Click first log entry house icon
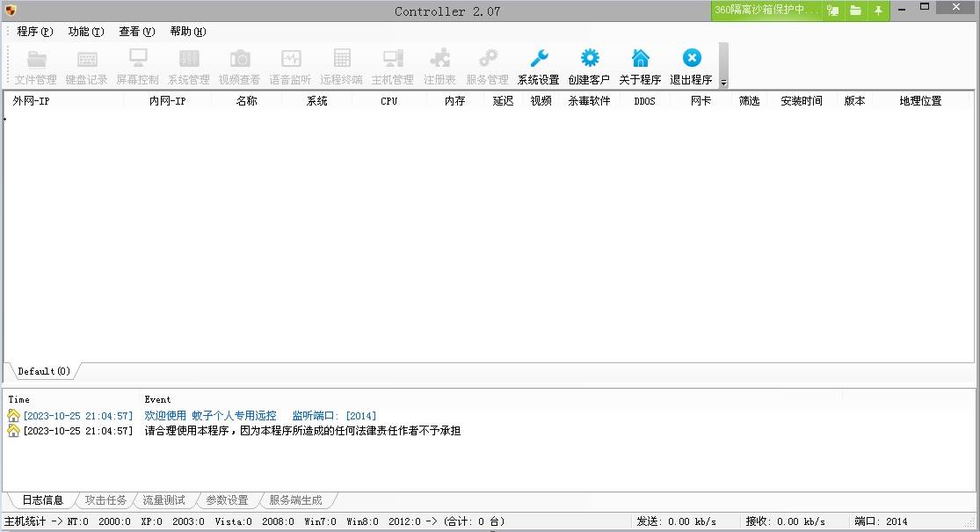980x532 pixels. click(14, 415)
